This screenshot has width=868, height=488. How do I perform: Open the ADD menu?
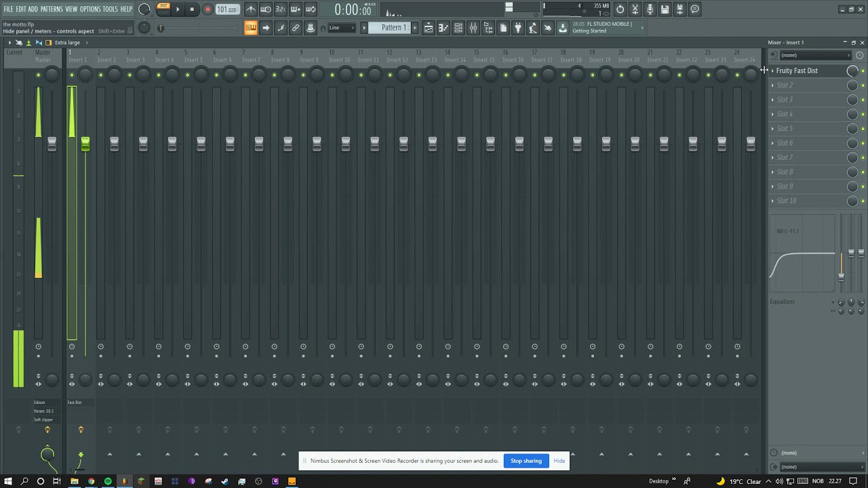pyautogui.click(x=33, y=9)
